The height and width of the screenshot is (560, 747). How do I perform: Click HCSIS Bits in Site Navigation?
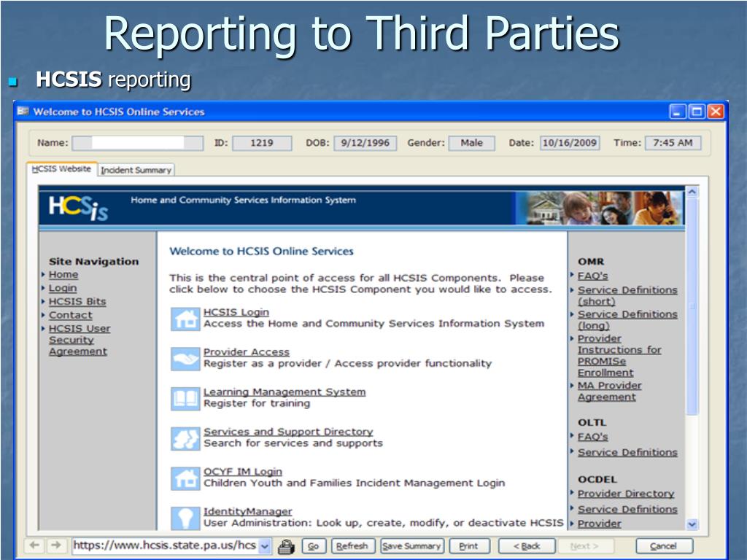pos(77,301)
